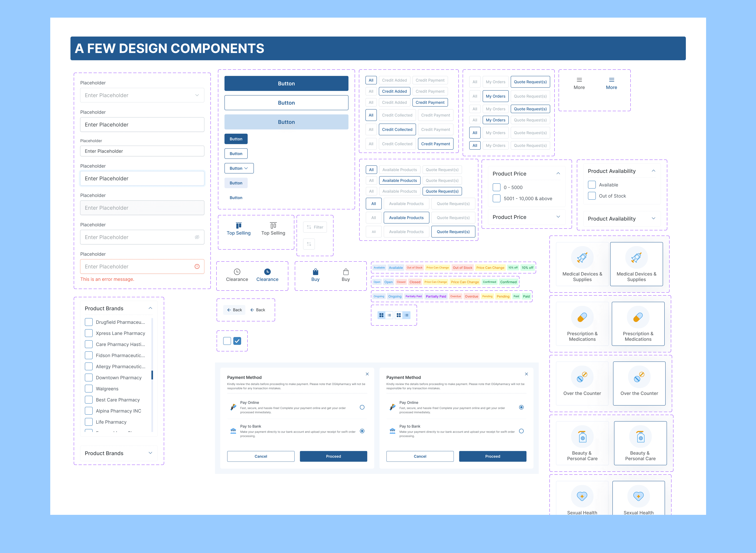The width and height of the screenshot is (756, 553).
Task: Click the shaded Back arrow button
Action: coord(234,310)
